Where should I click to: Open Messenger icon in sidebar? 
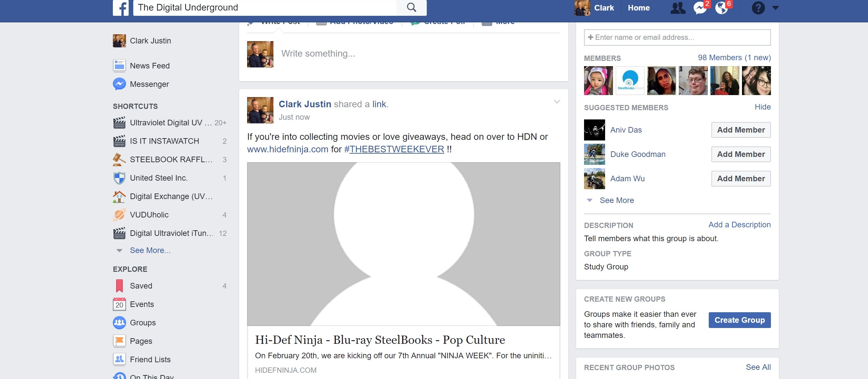pos(119,84)
